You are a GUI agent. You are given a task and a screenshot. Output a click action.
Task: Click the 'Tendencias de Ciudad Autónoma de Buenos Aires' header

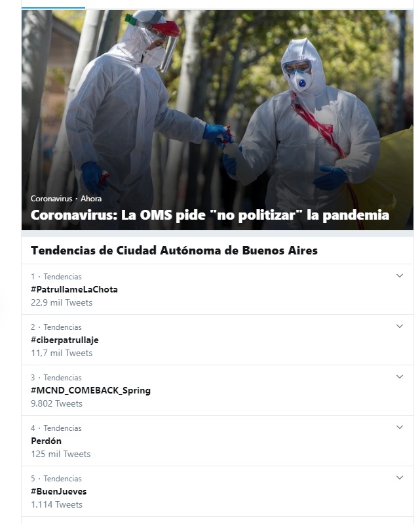coord(174,251)
